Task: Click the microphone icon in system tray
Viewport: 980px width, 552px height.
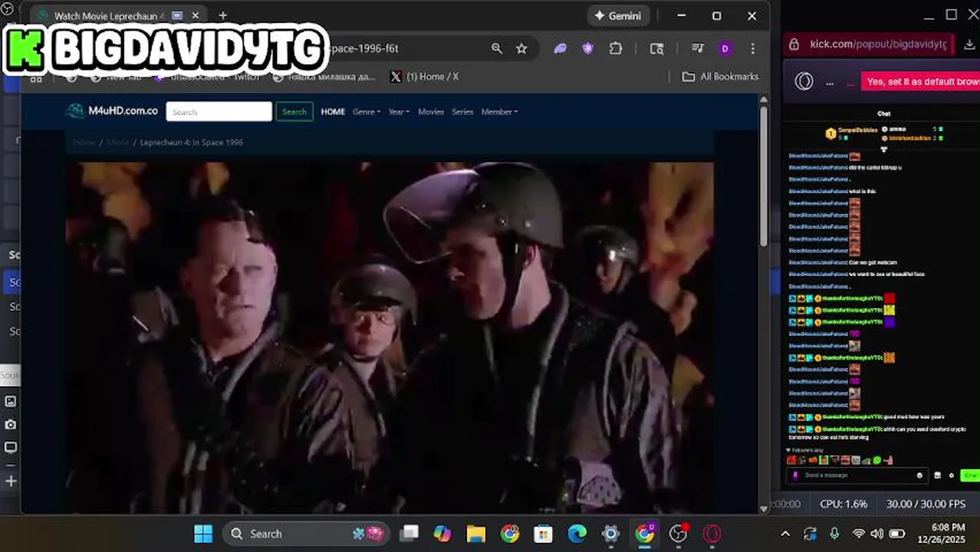Action: pos(835,534)
